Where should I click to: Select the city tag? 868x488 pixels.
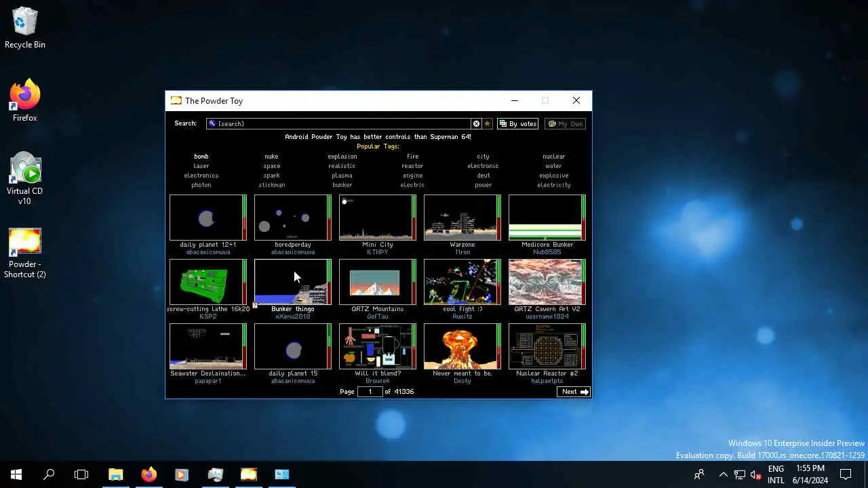tap(483, 157)
